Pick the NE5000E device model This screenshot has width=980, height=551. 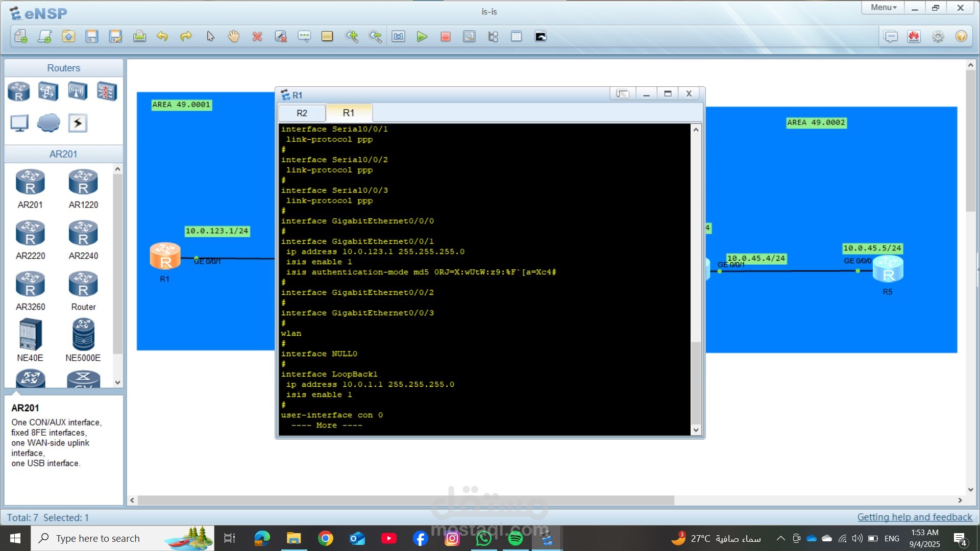[83, 340]
